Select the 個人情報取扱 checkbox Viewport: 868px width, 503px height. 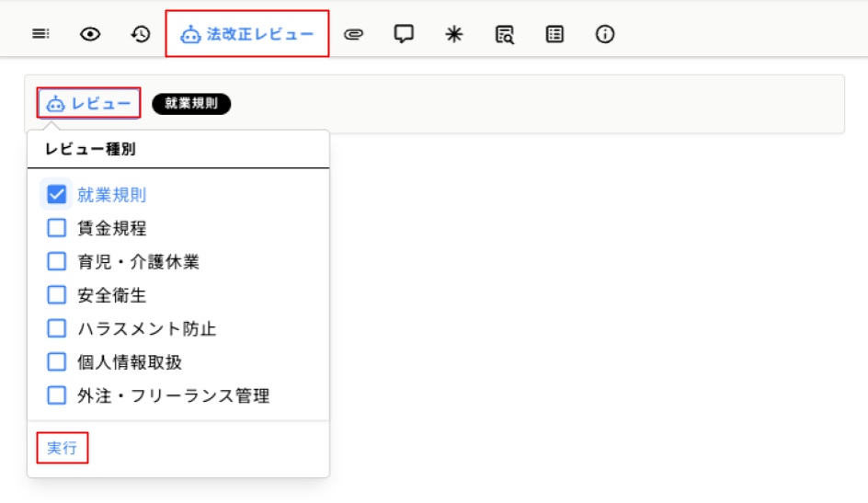pyautogui.click(x=56, y=362)
